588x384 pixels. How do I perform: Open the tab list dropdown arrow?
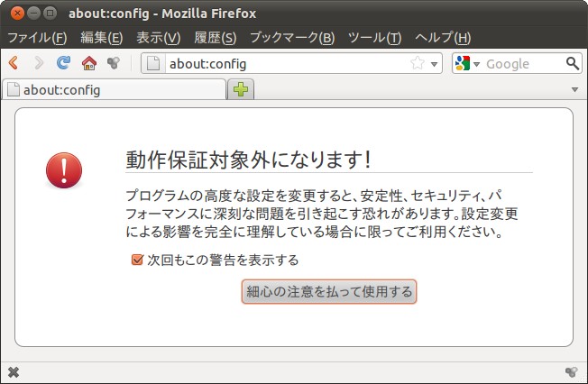(x=574, y=89)
